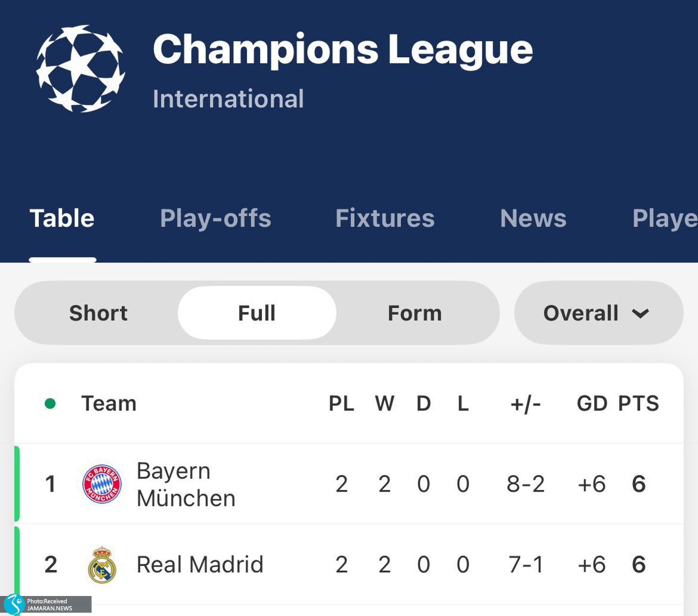
Task: Click the chevron arrow beside Overall
Action: pos(640,314)
